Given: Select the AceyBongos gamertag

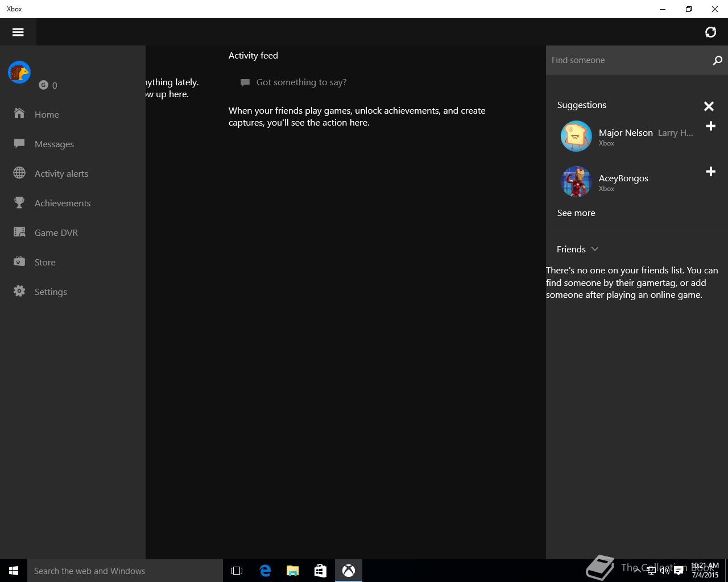Looking at the screenshot, I should click(x=623, y=178).
